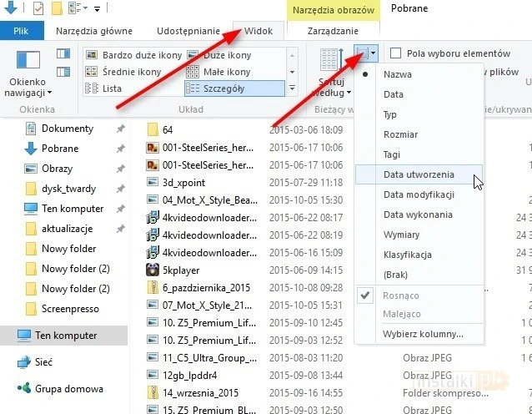Choose Data utworzenia from the menu
The image size is (532, 414).
point(419,174)
